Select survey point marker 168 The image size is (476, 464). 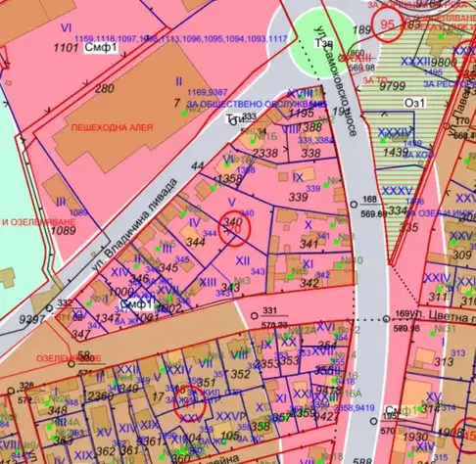(x=354, y=205)
